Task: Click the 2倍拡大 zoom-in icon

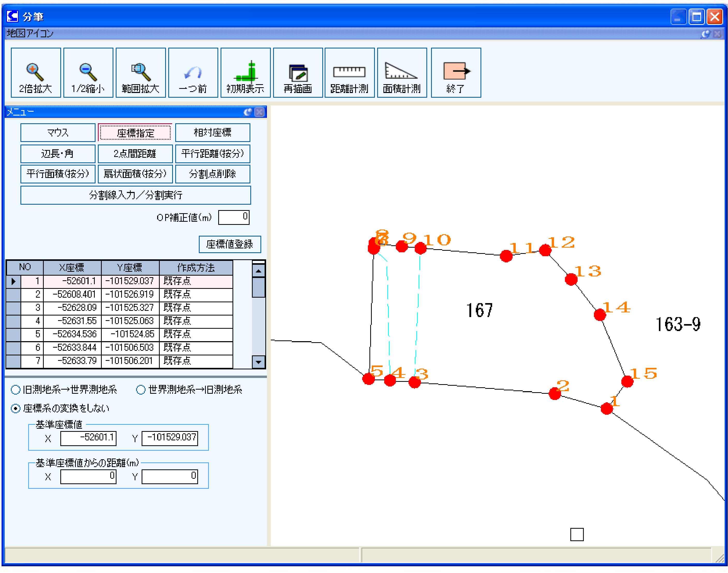Action: tap(35, 73)
